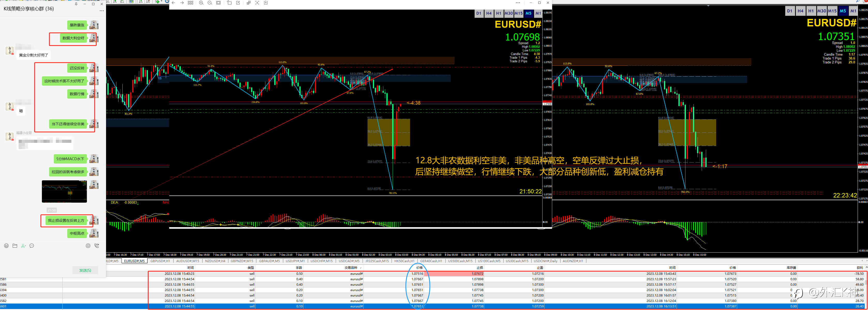Screen dimensions: 868x310
Task: Open the edit image tool in viewer
Action: click(238, 3)
